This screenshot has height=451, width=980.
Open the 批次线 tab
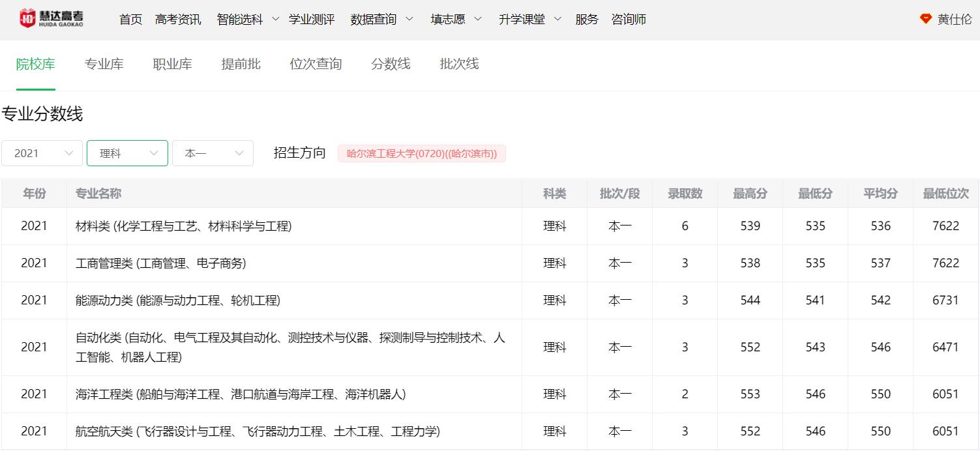(x=459, y=64)
